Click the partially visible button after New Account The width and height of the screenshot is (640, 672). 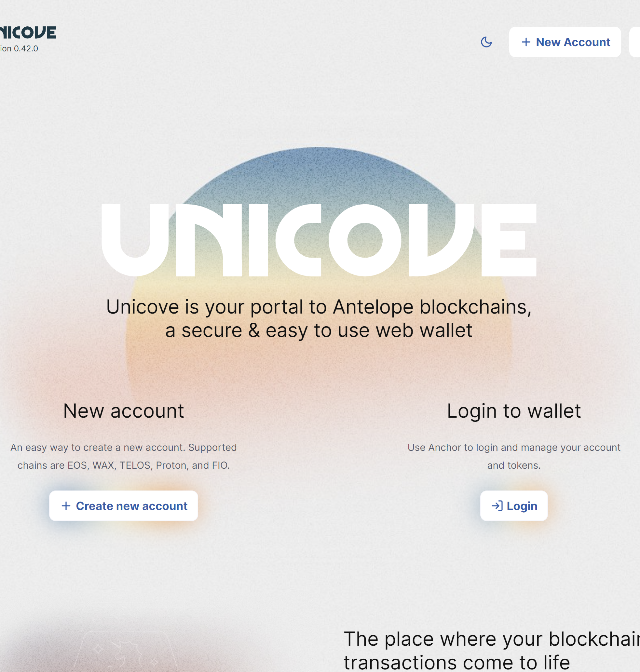tap(635, 42)
